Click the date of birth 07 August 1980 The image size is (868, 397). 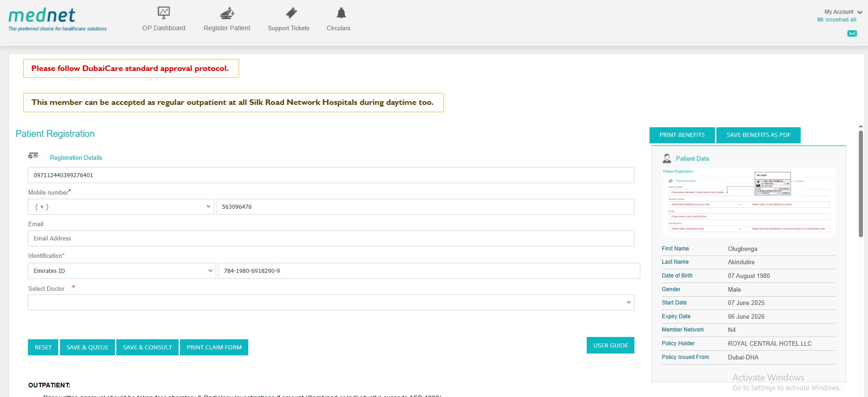749,276
